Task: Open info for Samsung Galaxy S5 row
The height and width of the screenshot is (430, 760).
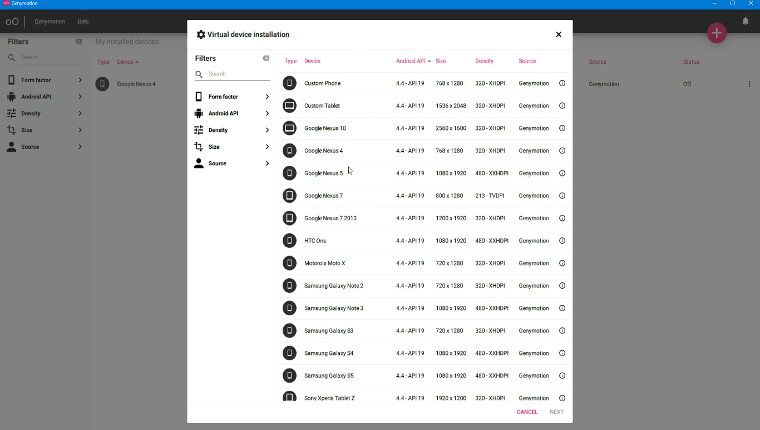Action: (x=562, y=376)
